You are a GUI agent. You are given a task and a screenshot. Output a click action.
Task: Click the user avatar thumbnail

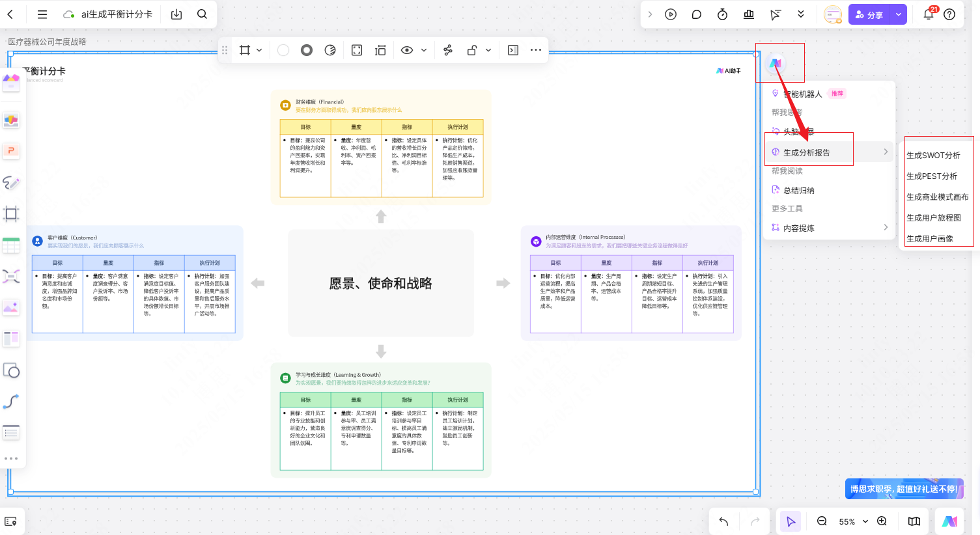pos(833,14)
